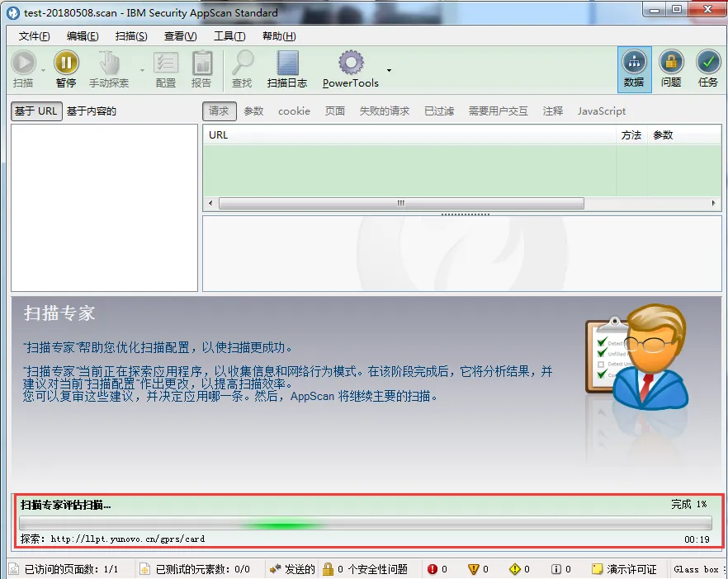The height and width of the screenshot is (579, 728).
Task: Click the scan expert progress bar
Action: coord(366,523)
